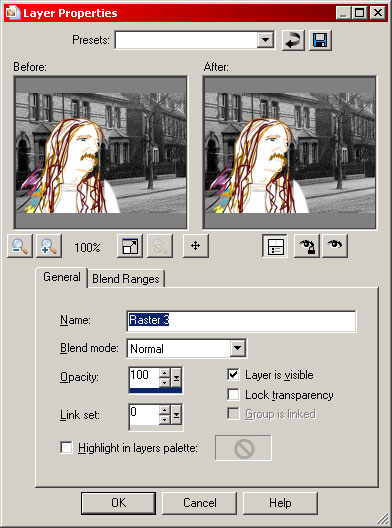Open the Presets dropdown list
392x528 pixels.
[x=265, y=40]
